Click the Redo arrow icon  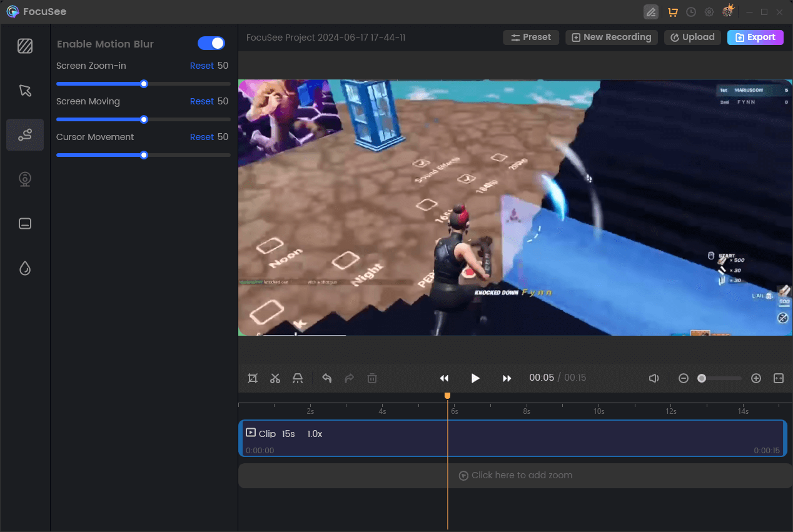coord(350,378)
